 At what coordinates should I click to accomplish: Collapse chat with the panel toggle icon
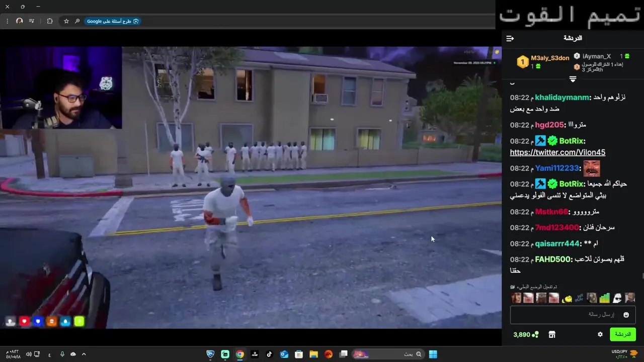pyautogui.click(x=510, y=38)
